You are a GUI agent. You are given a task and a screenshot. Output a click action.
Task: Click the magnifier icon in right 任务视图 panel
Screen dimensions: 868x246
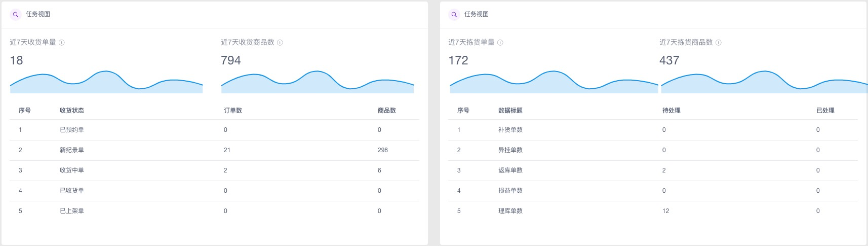(x=454, y=15)
